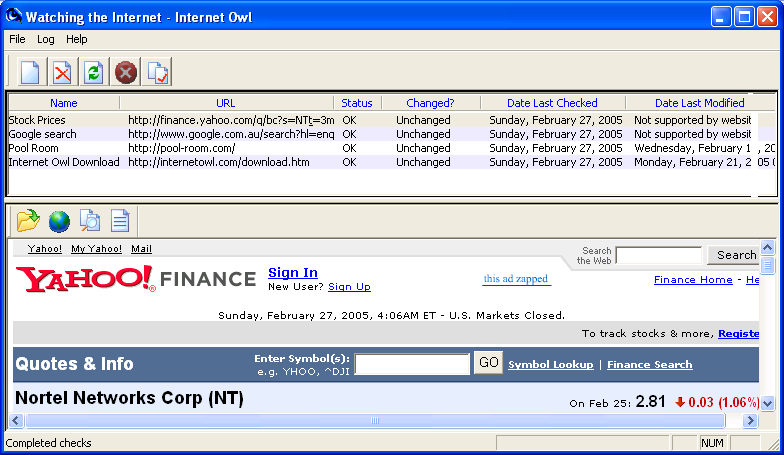Click the Sign Up link
The width and height of the screenshot is (784, 455).
click(349, 286)
